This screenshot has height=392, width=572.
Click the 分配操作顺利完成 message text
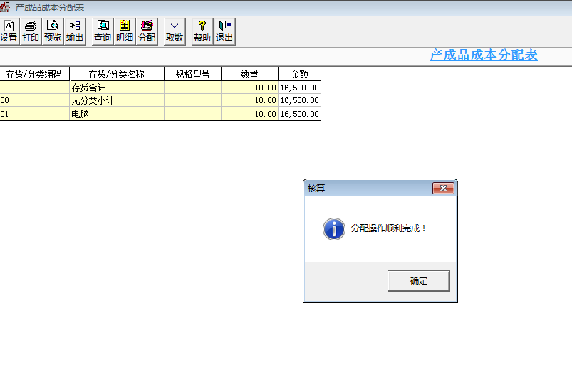pyautogui.click(x=388, y=228)
